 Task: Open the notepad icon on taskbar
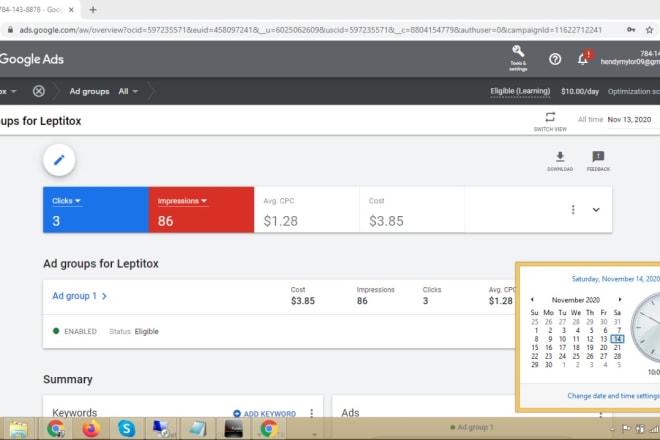click(197, 429)
